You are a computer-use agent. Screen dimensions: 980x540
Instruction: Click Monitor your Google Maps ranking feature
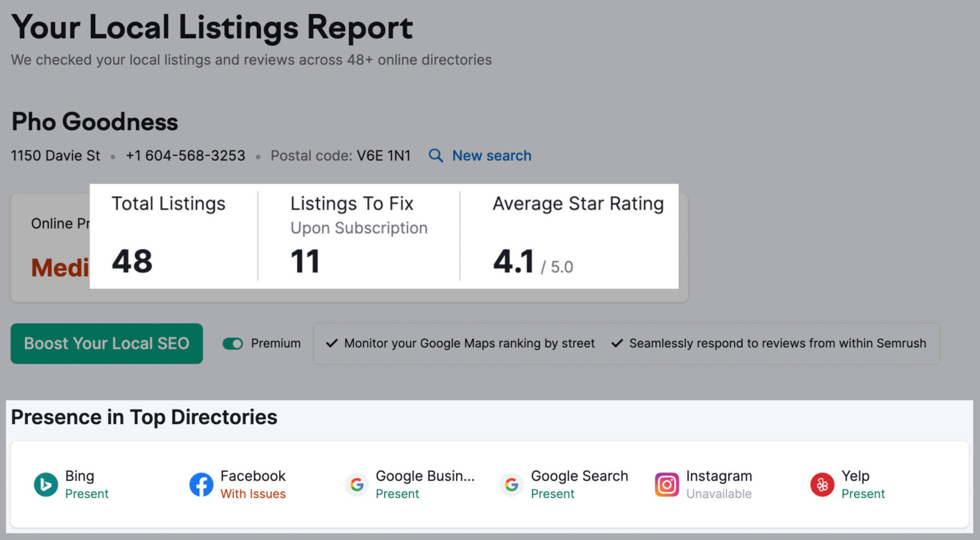(x=469, y=344)
